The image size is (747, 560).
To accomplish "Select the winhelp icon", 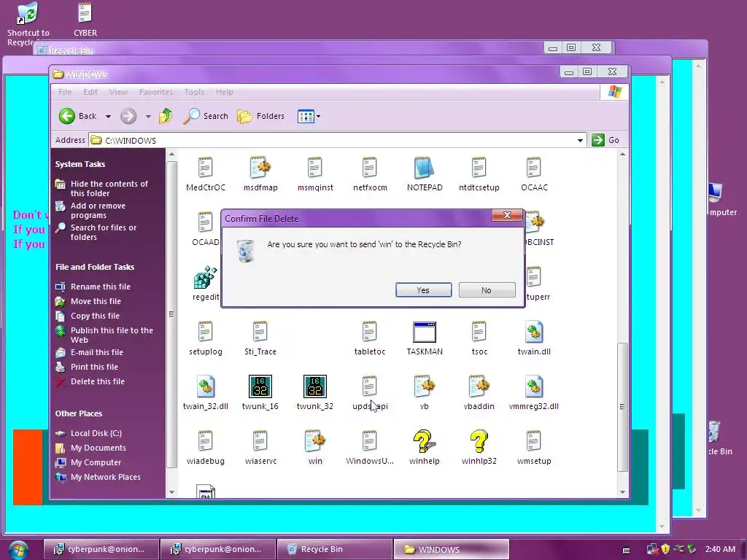I will pyautogui.click(x=424, y=441).
